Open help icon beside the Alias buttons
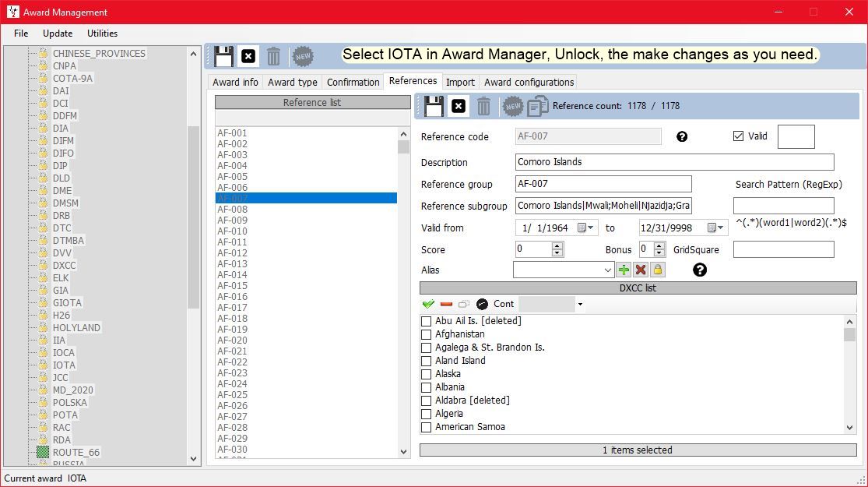This screenshot has width=868, height=487. coord(700,270)
